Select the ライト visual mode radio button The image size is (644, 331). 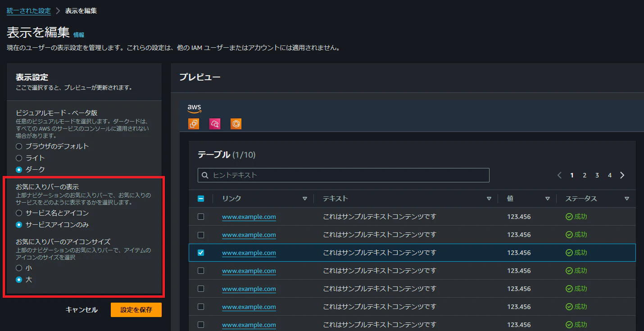[18, 158]
